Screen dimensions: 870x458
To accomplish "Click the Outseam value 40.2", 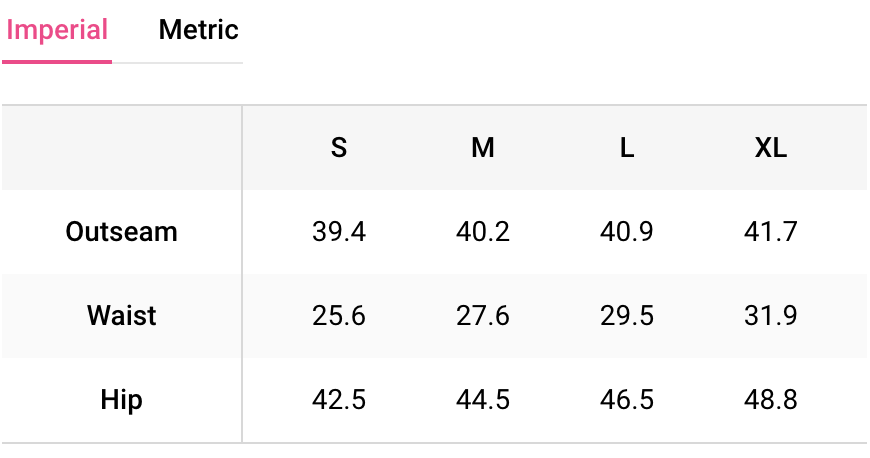I will (483, 232).
